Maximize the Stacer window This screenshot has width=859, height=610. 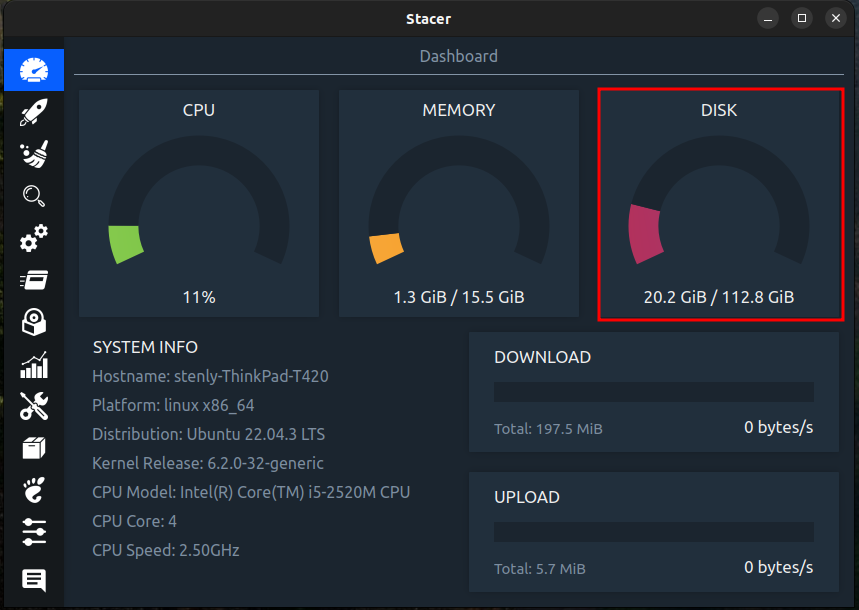tap(802, 19)
